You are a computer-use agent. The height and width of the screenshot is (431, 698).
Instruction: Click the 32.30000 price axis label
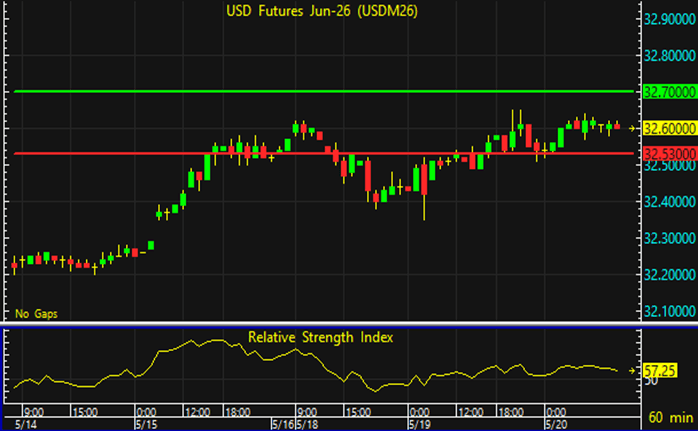[670, 238]
